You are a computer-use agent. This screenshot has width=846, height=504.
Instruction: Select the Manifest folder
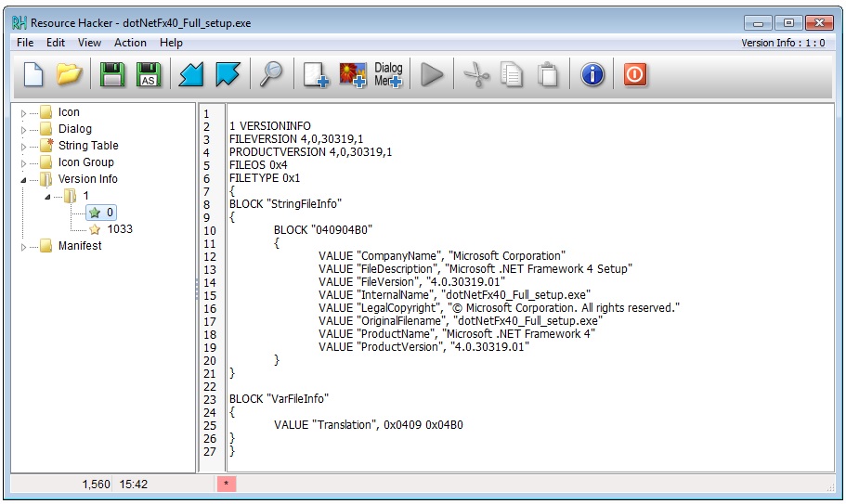tap(80, 246)
